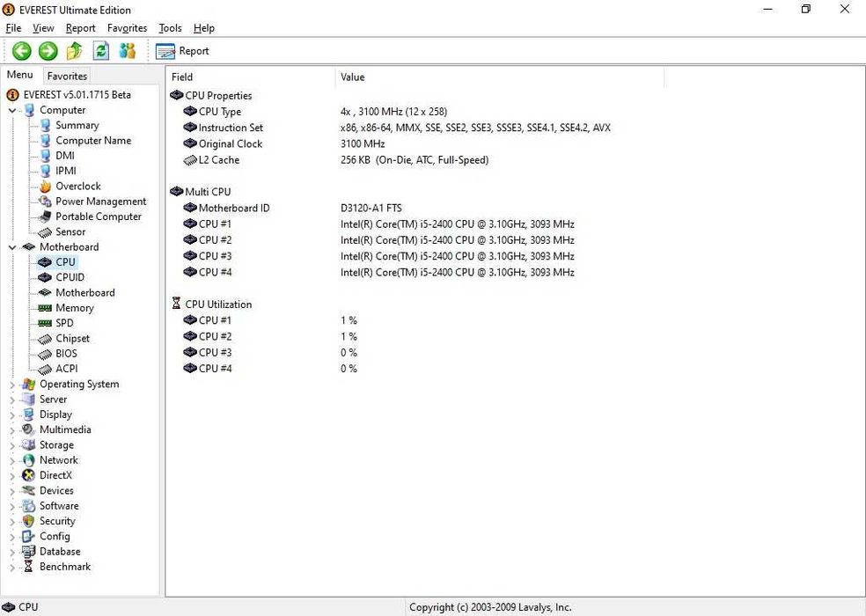
Task: Select the IPMI icon in the tree
Action: click(x=45, y=171)
